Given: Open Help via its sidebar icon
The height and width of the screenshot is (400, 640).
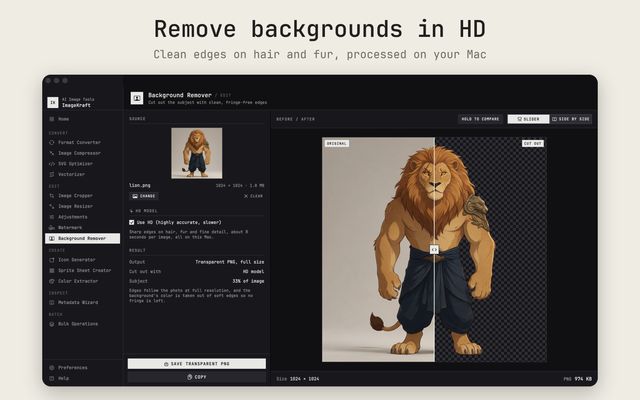Looking at the screenshot, I should [52, 378].
